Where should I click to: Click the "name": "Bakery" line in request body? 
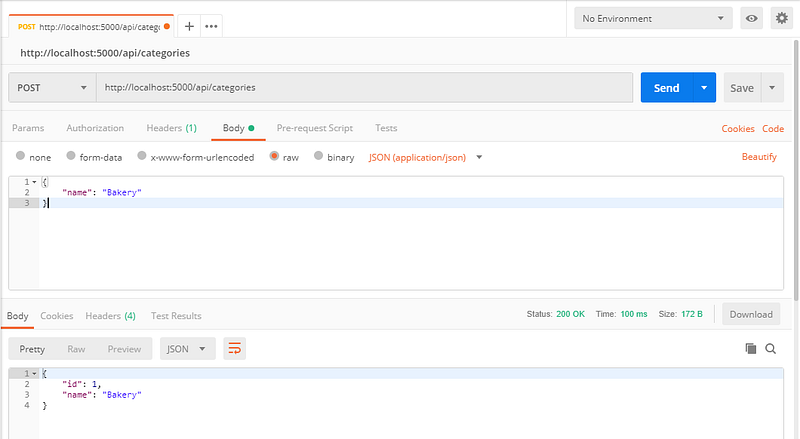[102, 192]
